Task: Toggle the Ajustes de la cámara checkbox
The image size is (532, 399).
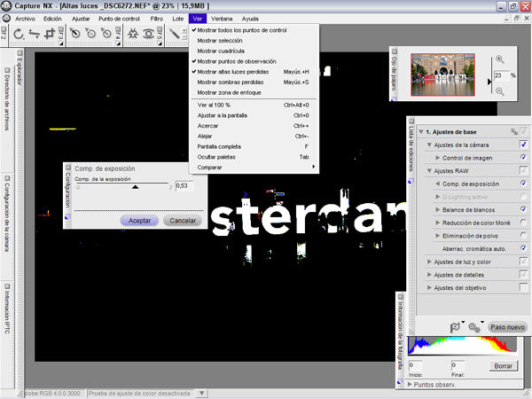Action: [524, 145]
